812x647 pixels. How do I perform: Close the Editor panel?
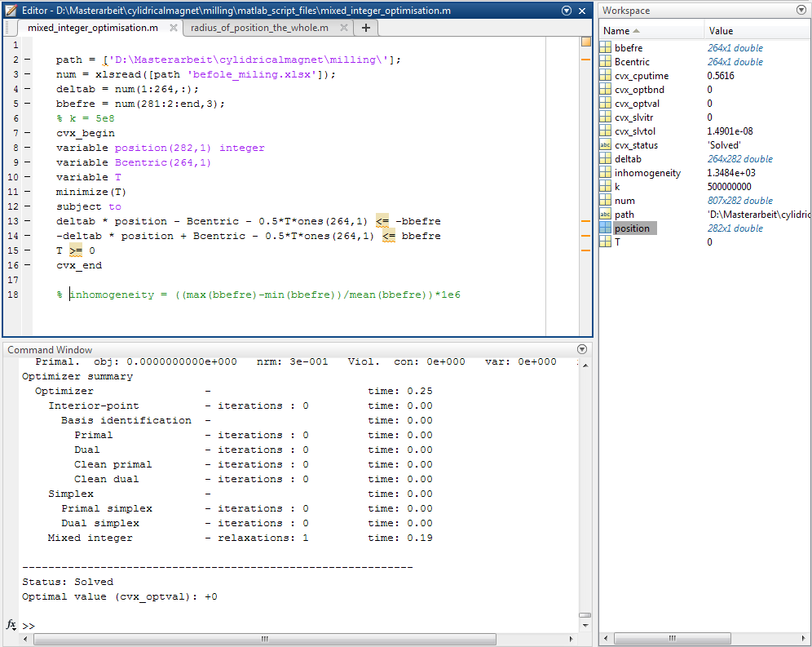582,11
